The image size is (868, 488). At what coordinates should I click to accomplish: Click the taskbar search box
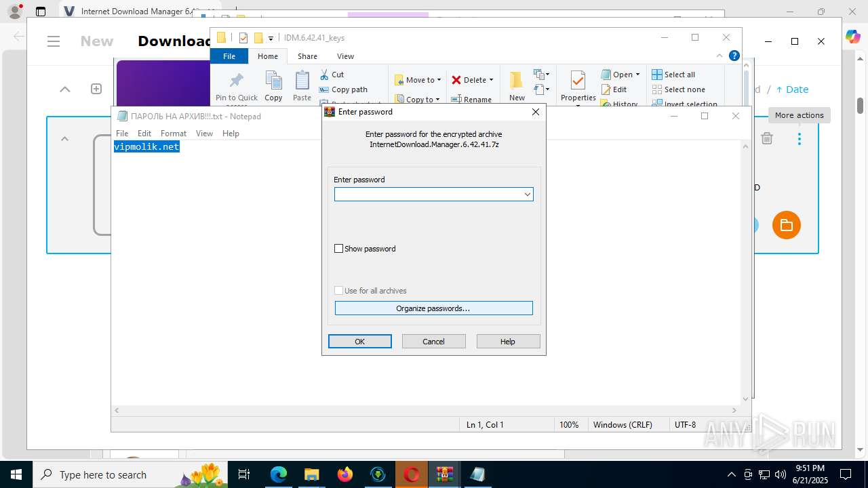[130, 474]
